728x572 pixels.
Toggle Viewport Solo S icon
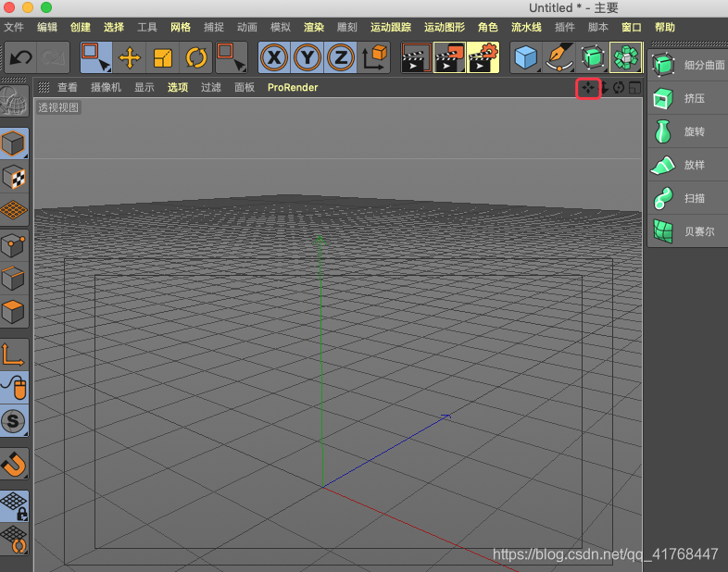click(x=14, y=421)
